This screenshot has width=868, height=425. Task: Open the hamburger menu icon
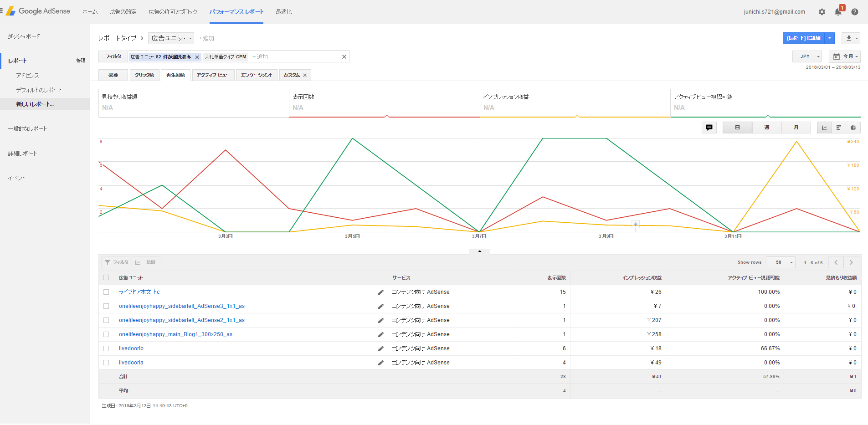pos(1,11)
